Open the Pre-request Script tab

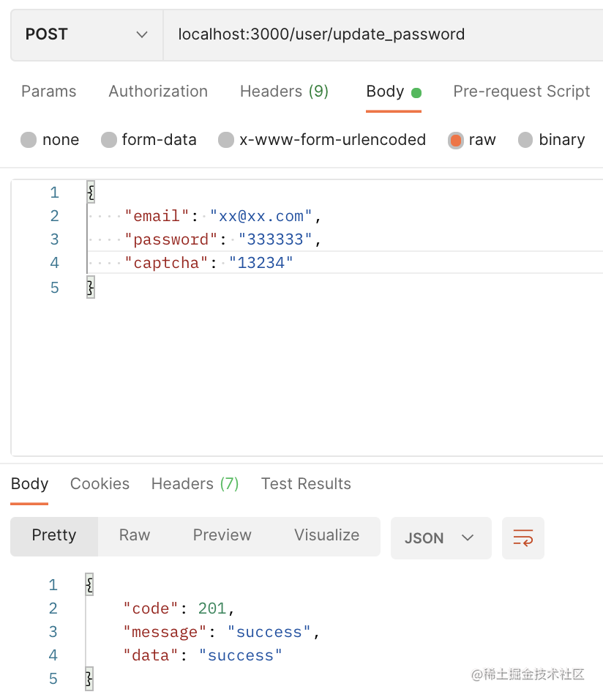pyautogui.click(x=521, y=92)
